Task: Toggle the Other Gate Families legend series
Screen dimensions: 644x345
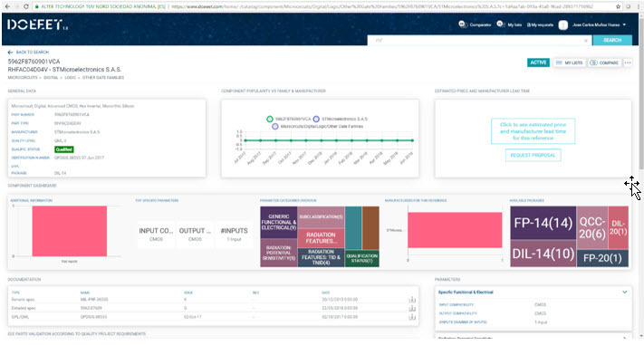Action: [x=318, y=127]
